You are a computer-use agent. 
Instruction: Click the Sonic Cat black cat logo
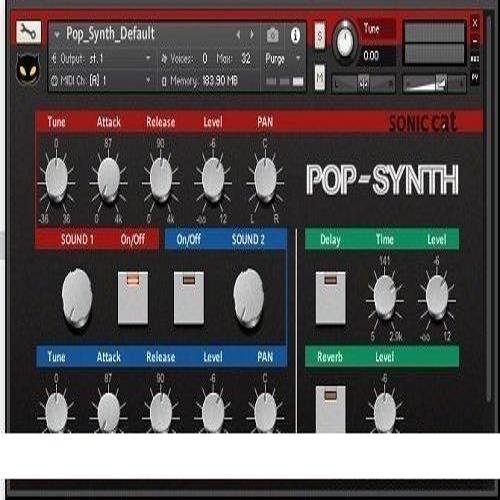tap(28, 69)
